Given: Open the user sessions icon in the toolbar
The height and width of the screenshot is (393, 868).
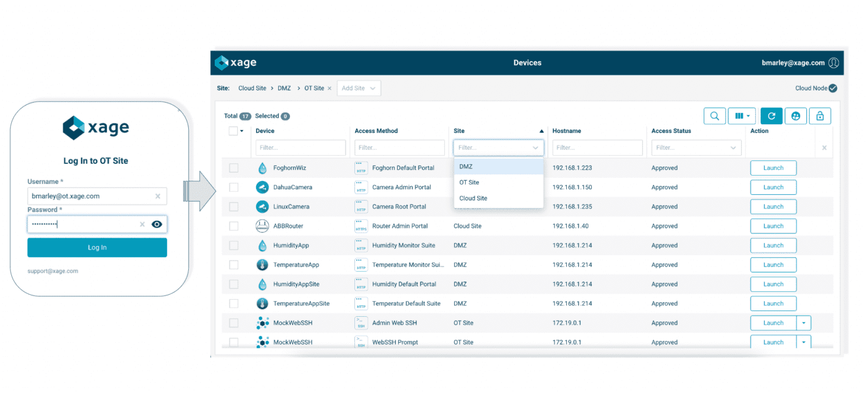Looking at the screenshot, I should pyautogui.click(x=796, y=116).
